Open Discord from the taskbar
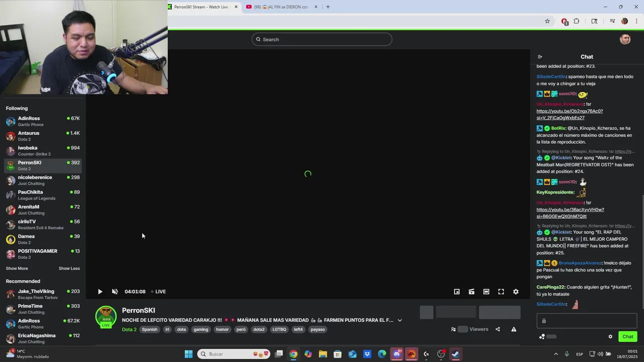This screenshot has height=362, width=644. pos(396,354)
